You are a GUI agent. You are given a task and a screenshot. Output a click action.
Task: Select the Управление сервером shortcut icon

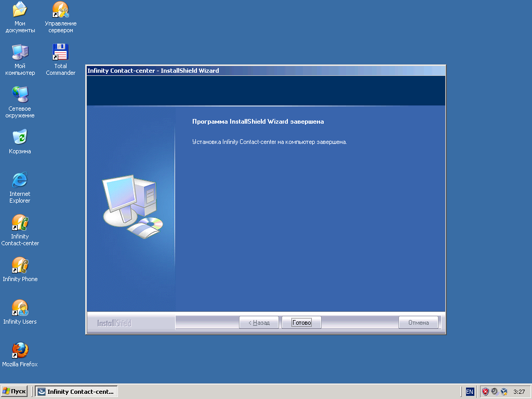coord(60,9)
